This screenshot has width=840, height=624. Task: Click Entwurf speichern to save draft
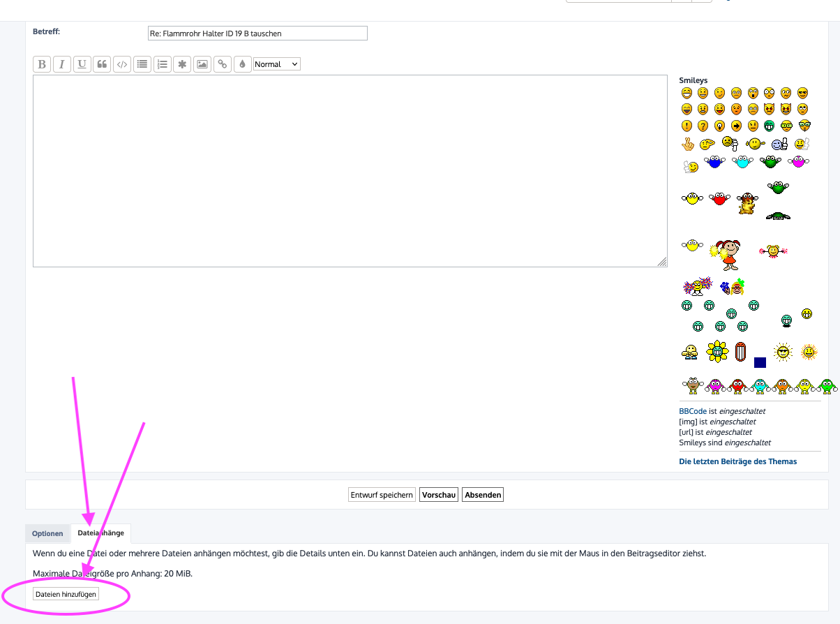click(x=382, y=495)
